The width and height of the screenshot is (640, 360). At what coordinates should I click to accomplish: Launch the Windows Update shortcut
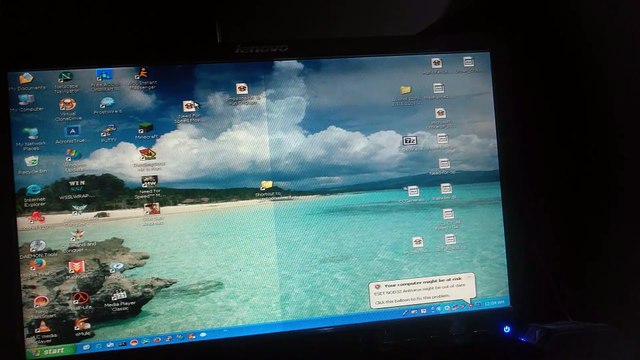[73, 160]
